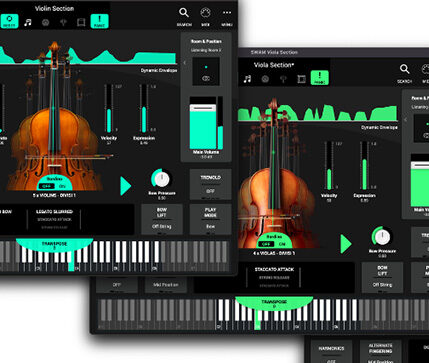Click the Viola Section preset title
Screen dimensions: 429x363
pos(274,65)
